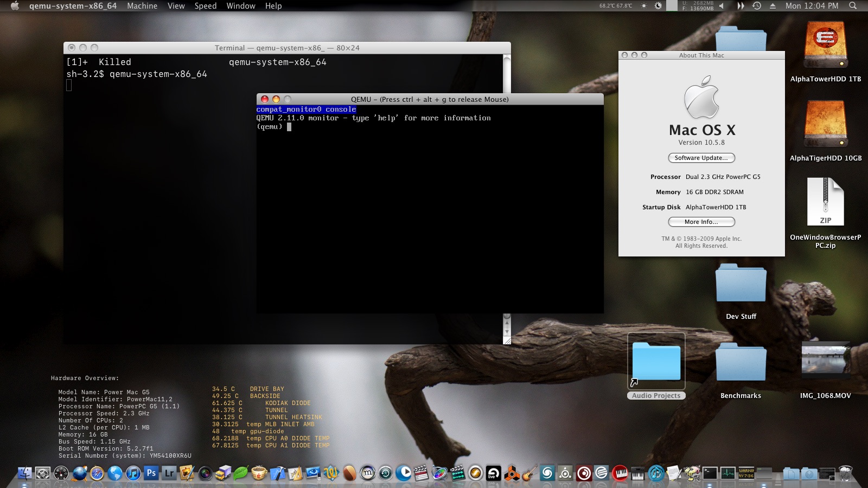Open iTunes from the Dock
This screenshot has height=488, width=868.
pyautogui.click(x=133, y=473)
